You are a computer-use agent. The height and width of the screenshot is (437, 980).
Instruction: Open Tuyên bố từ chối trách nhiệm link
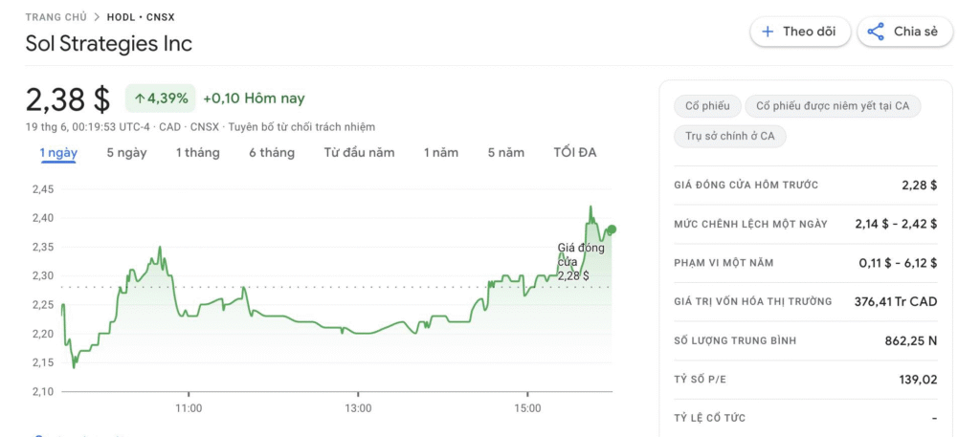coord(301,127)
